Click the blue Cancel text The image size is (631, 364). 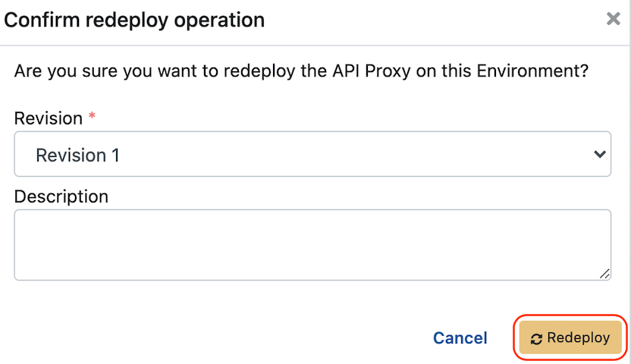460,338
